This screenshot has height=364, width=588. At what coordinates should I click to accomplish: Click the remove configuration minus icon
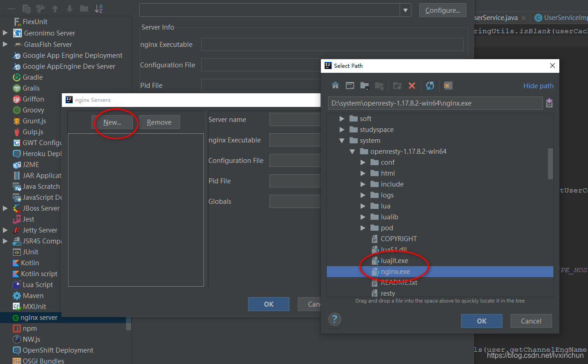[x=12, y=8]
